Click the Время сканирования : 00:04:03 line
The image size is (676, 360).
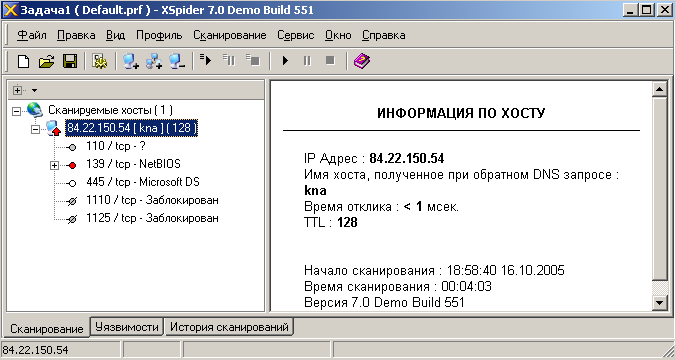click(x=398, y=286)
